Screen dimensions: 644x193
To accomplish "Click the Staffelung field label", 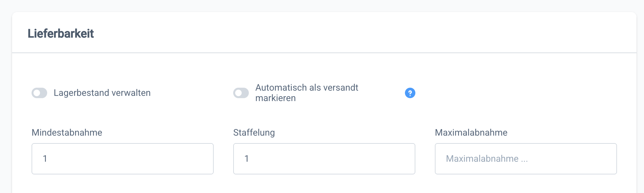I will coord(254,133).
